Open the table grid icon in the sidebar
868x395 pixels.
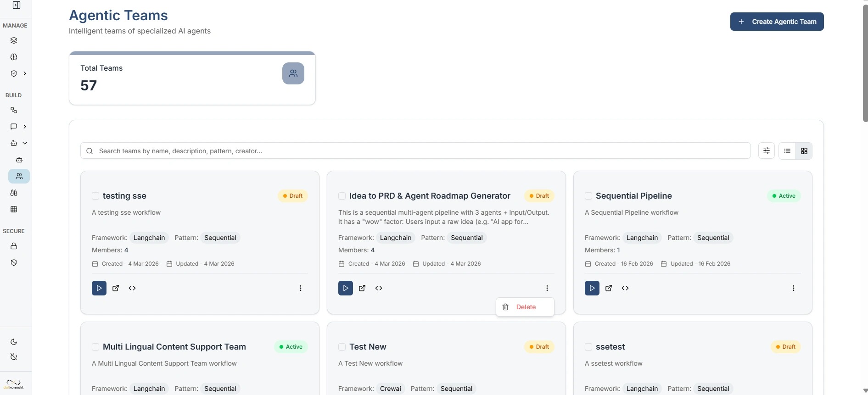point(14,209)
